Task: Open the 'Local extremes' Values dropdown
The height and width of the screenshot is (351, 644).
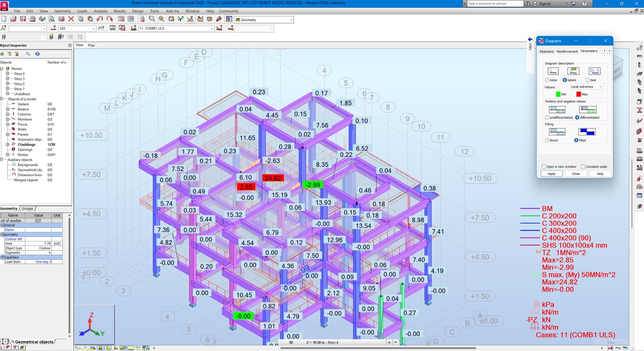Action: (587, 87)
